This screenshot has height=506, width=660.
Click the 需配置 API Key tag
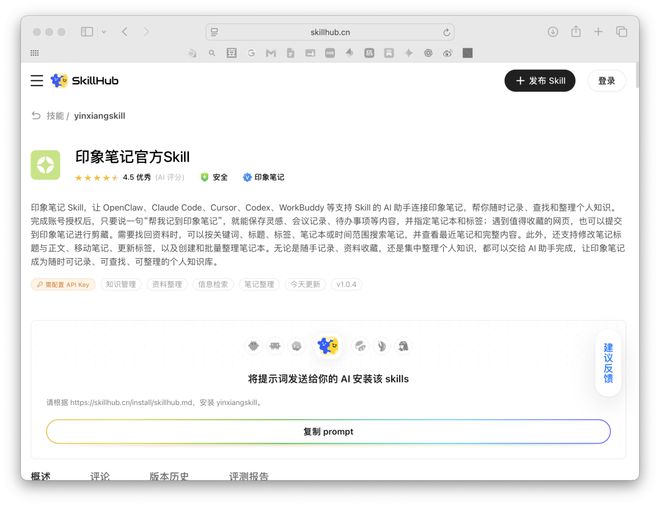(63, 285)
